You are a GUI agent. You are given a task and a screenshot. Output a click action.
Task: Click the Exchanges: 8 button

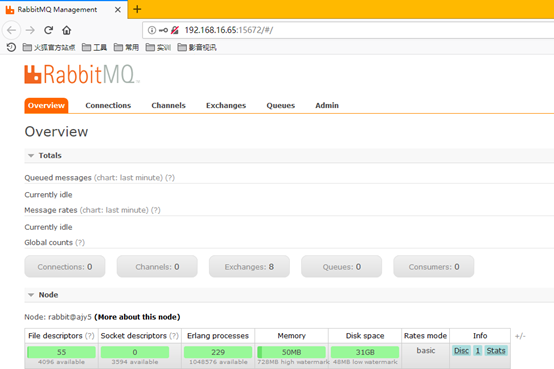(249, 266)
